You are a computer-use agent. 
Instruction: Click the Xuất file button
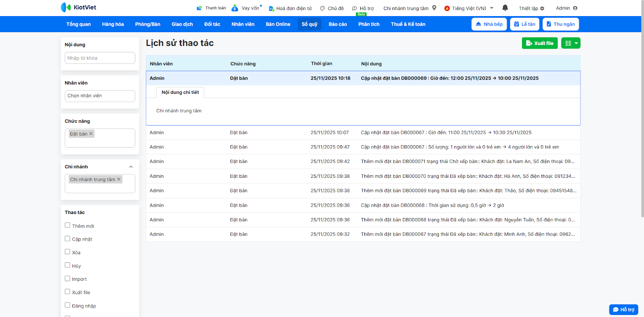coord(539,43)
